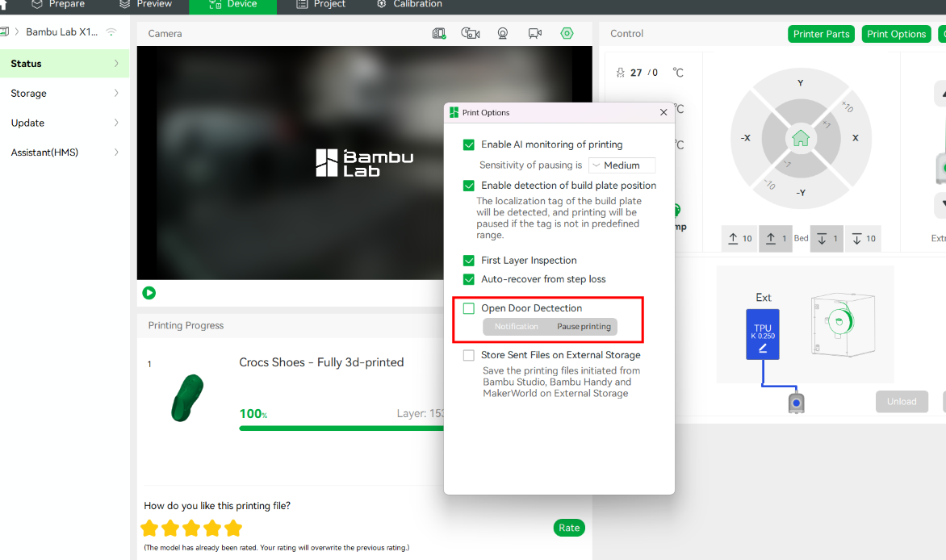Click the edit pencil on TPU filament slot

click(x=763, y=349)
